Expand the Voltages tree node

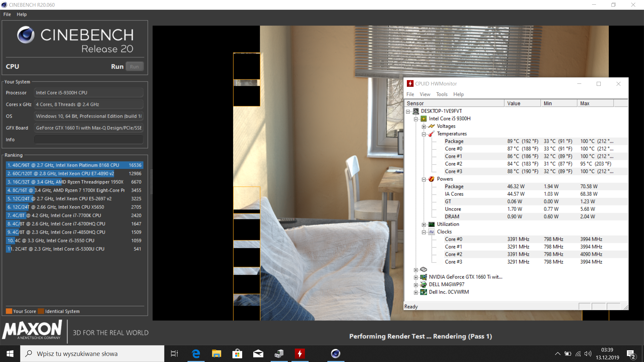[x=424, y=127]
